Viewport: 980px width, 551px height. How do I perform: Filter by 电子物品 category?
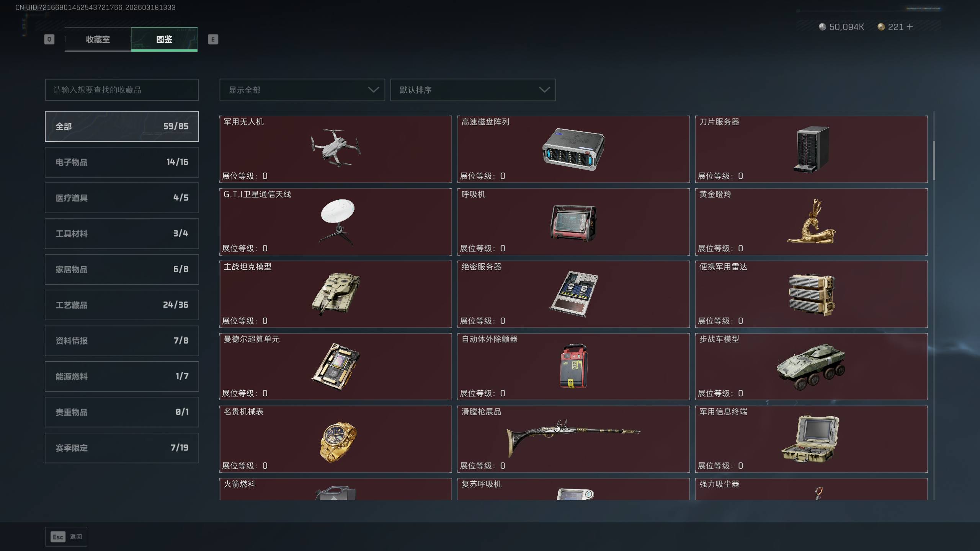[x=122, y=162]
